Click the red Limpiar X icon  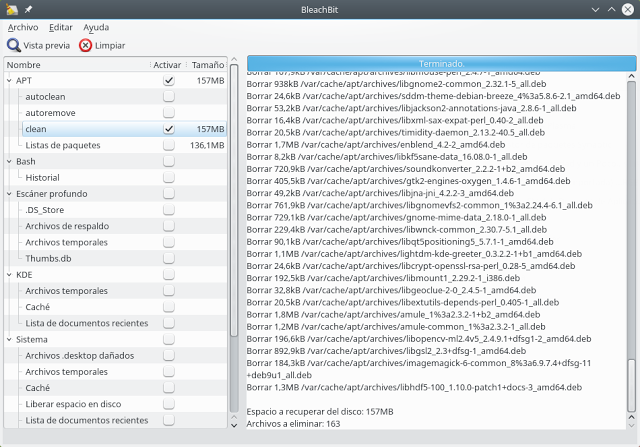point(85,45)
